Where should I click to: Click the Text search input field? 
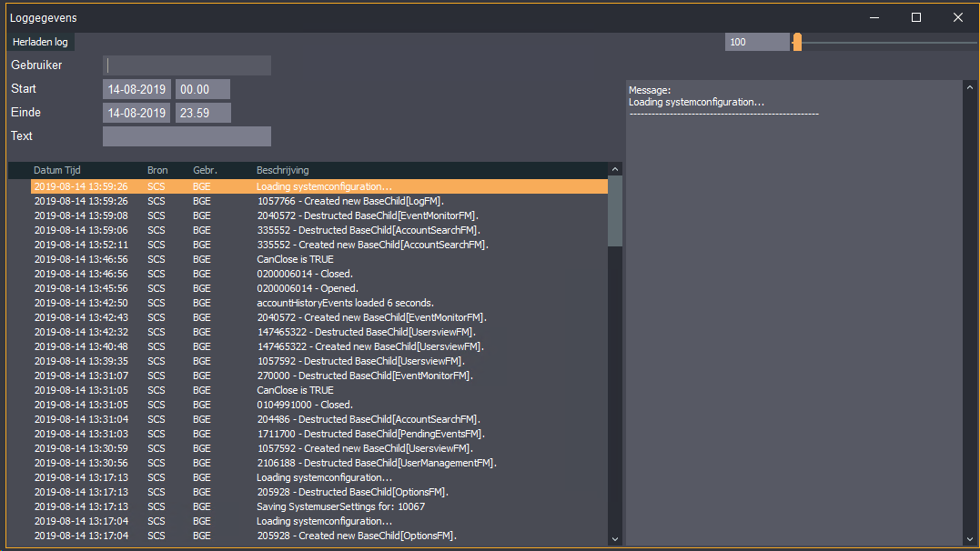click(187, 136)
